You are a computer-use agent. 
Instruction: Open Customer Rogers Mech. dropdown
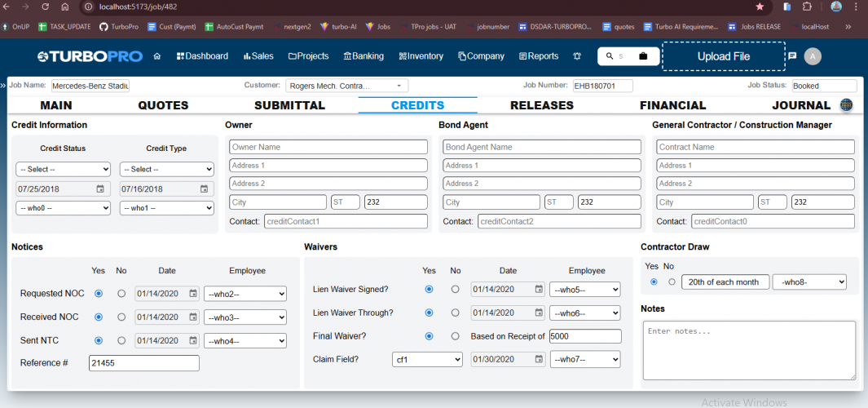coord(347,86)
